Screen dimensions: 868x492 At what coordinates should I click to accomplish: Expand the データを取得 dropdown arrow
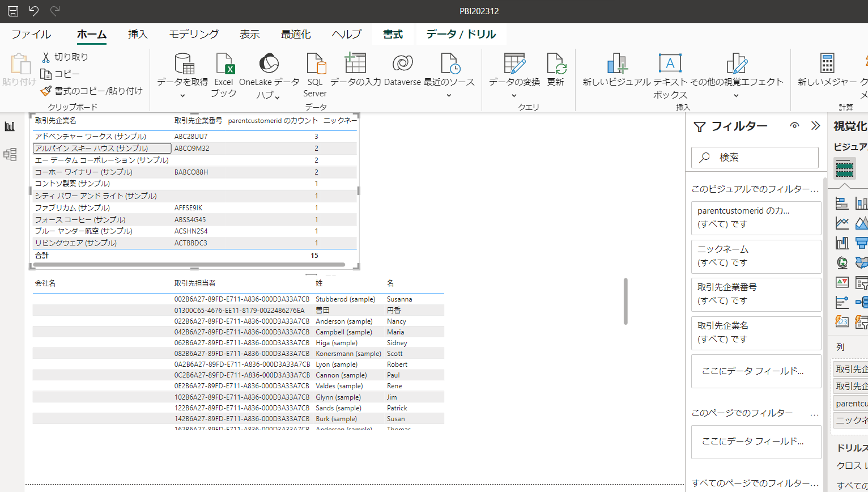182,95
